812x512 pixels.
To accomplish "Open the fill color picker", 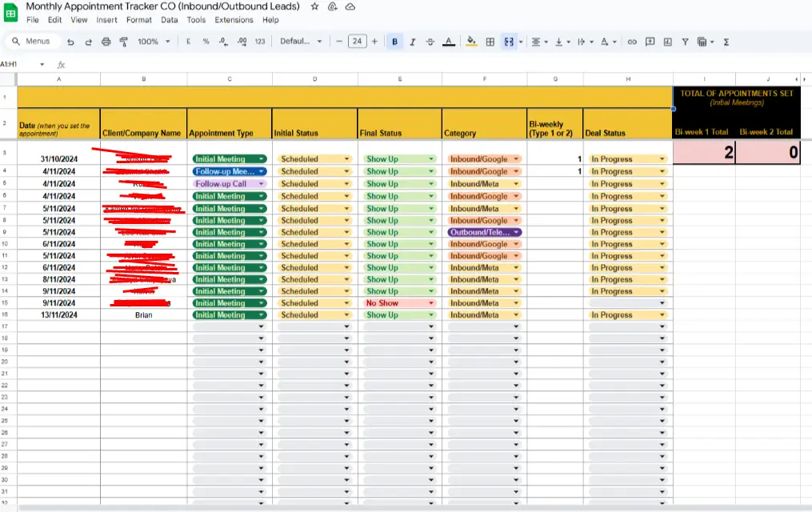I will [471, 42].
